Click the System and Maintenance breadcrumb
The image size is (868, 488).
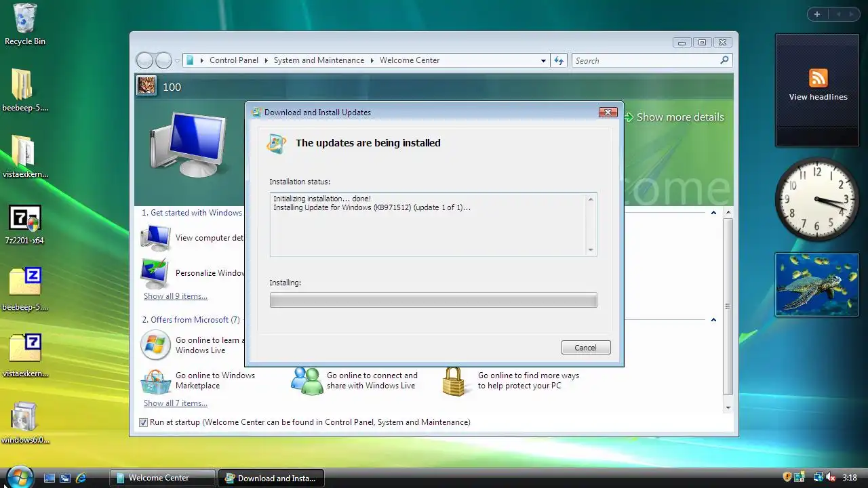(319, 60)
